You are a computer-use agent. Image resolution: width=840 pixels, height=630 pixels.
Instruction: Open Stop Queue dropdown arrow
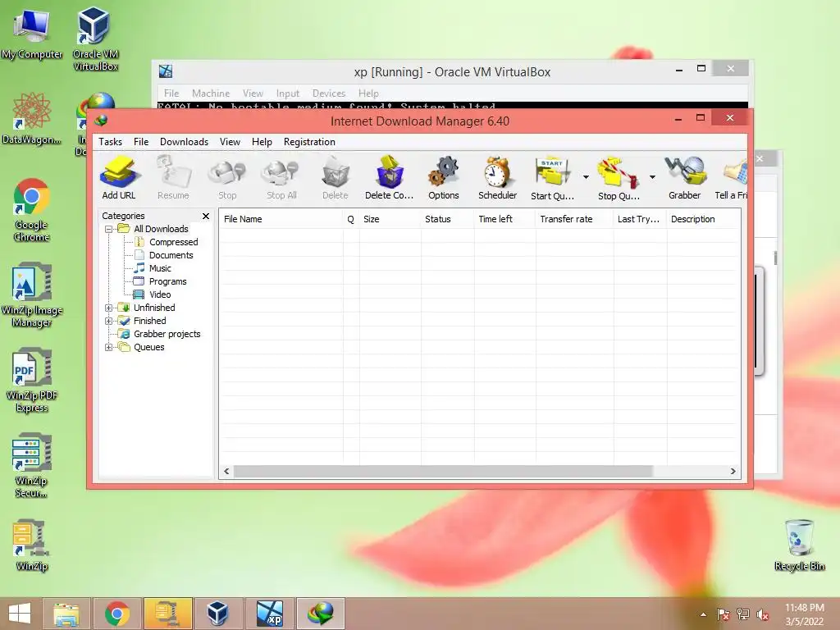[x=652, y=177]
